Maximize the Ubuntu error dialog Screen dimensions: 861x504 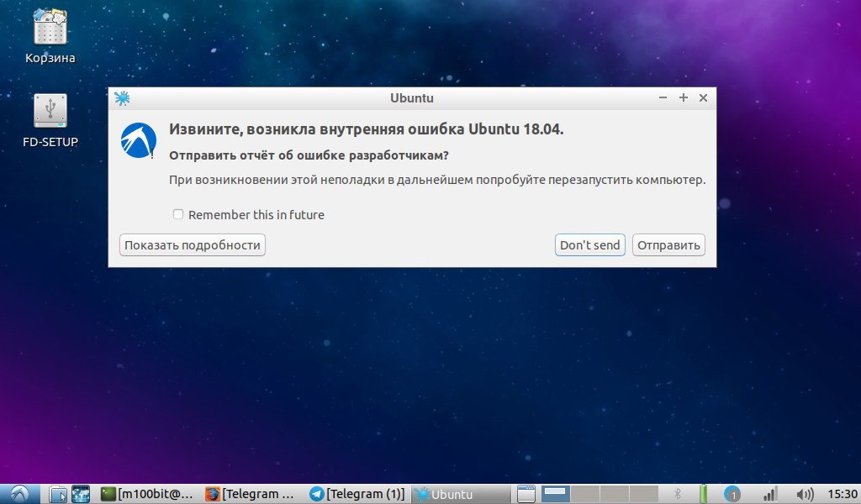(x=683, y=97)
